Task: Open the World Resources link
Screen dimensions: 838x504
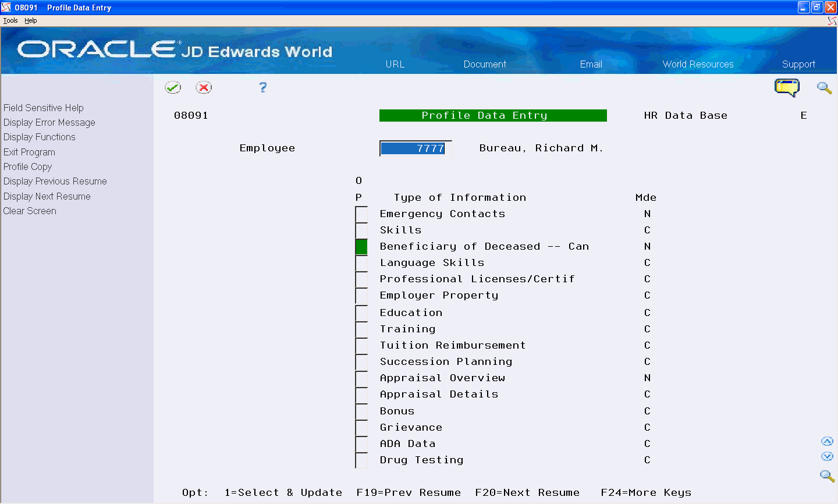Action: coord(698,64)
